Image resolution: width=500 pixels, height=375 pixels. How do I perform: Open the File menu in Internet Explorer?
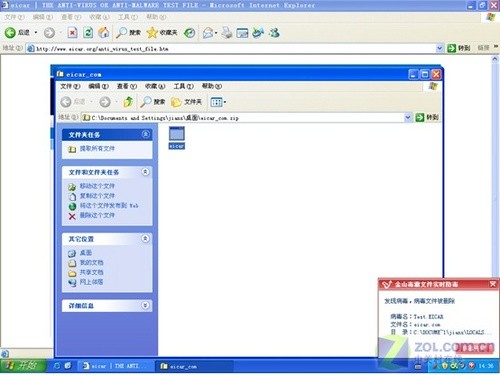(14, 17)
